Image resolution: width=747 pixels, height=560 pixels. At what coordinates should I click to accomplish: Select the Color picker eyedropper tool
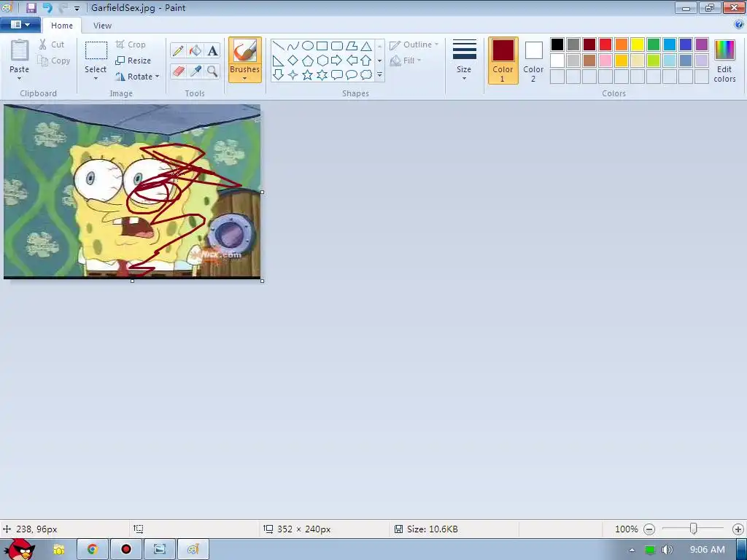pos(196,71)
